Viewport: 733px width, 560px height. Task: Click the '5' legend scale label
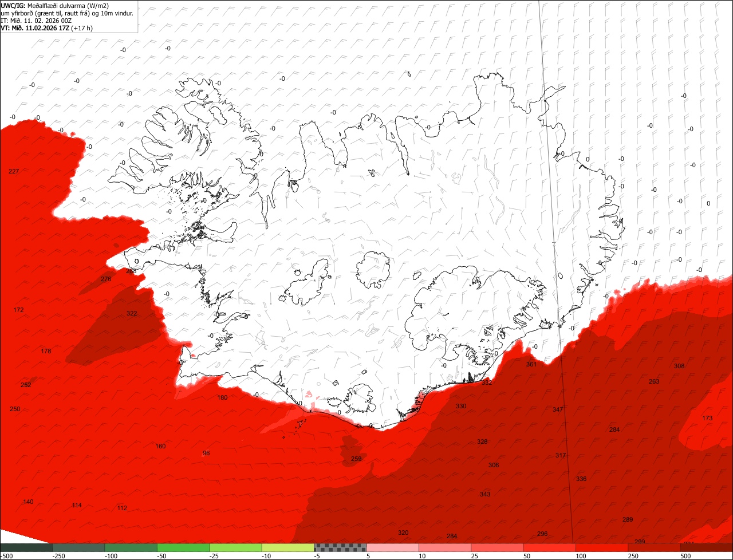point(368,556)
